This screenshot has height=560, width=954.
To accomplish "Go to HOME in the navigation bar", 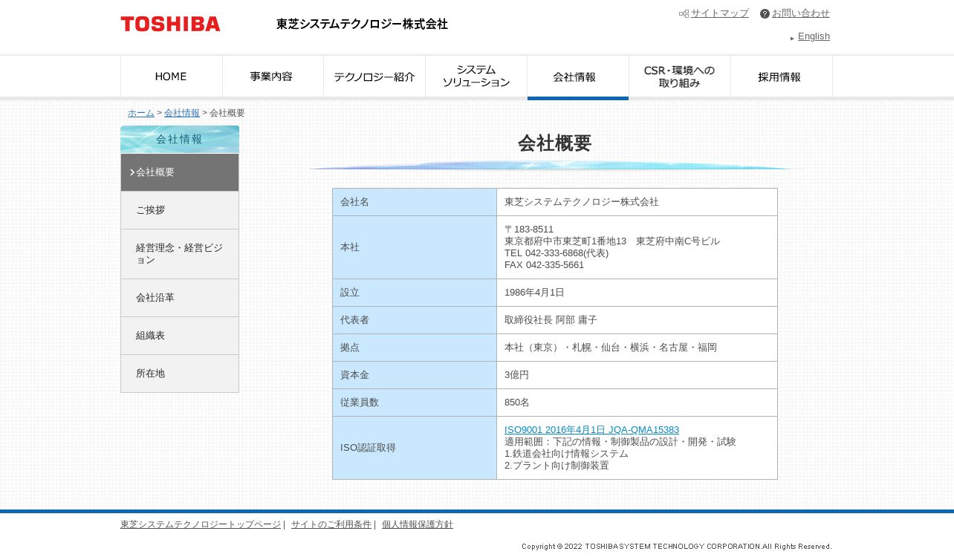I will 171,76.
